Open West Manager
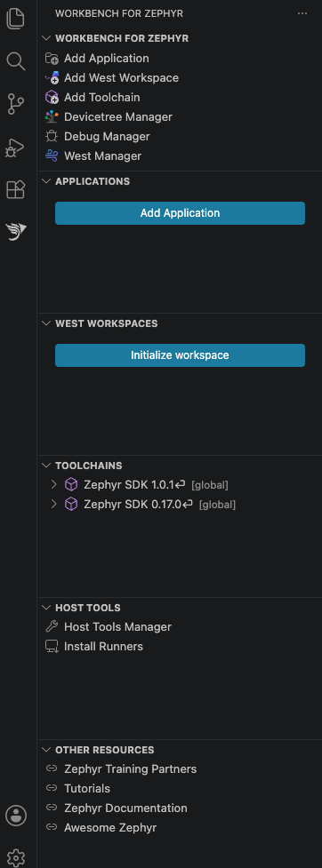322x868 pixels. [x=102, y=156]
